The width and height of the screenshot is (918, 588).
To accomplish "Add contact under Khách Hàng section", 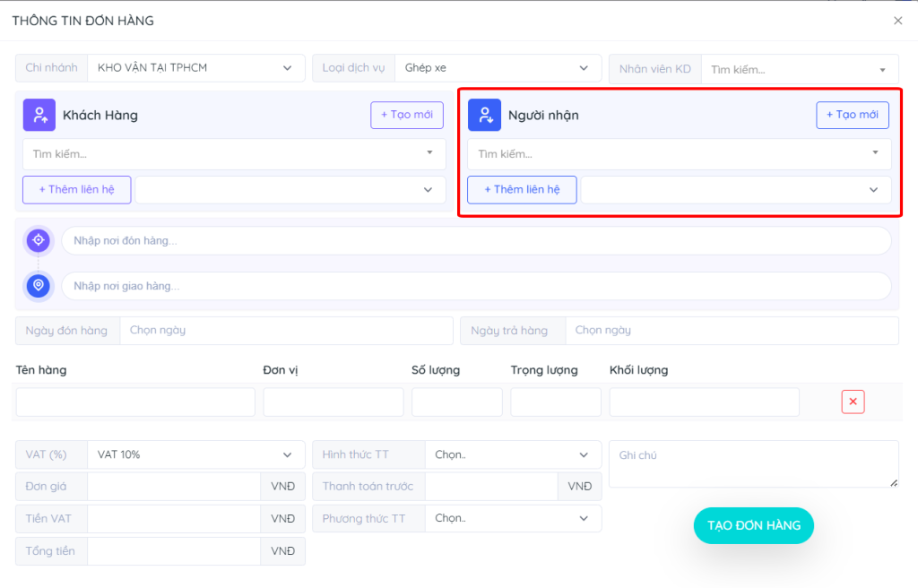I will (x=76, y=190).
